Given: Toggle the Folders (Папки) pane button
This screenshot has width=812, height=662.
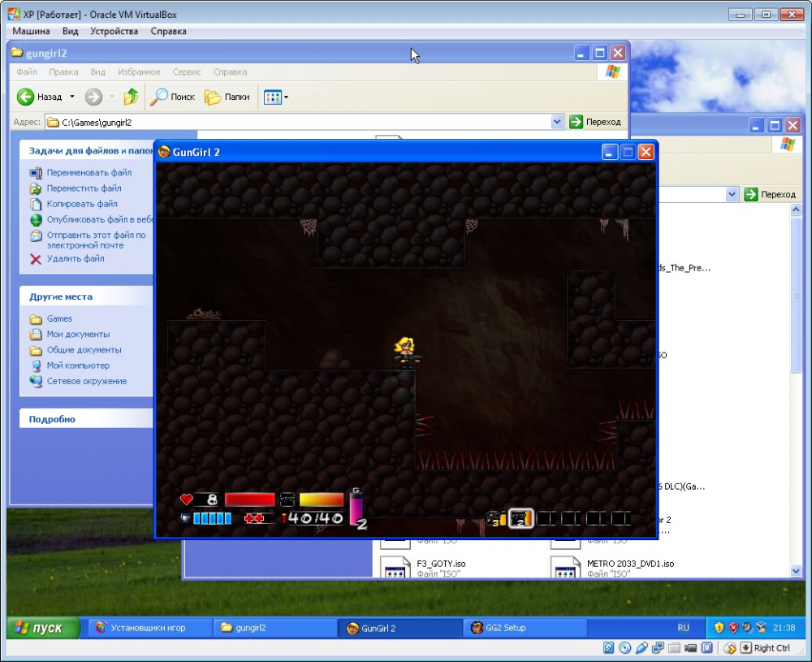Looking at the screenshot, I should tap(227, 97).
